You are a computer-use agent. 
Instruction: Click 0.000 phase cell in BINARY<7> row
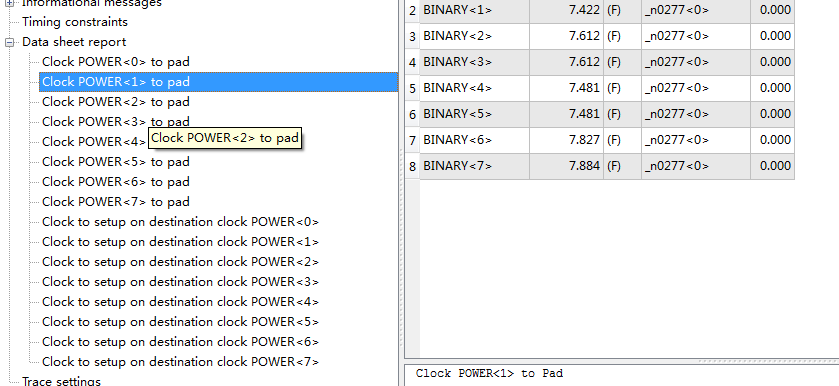772,166
